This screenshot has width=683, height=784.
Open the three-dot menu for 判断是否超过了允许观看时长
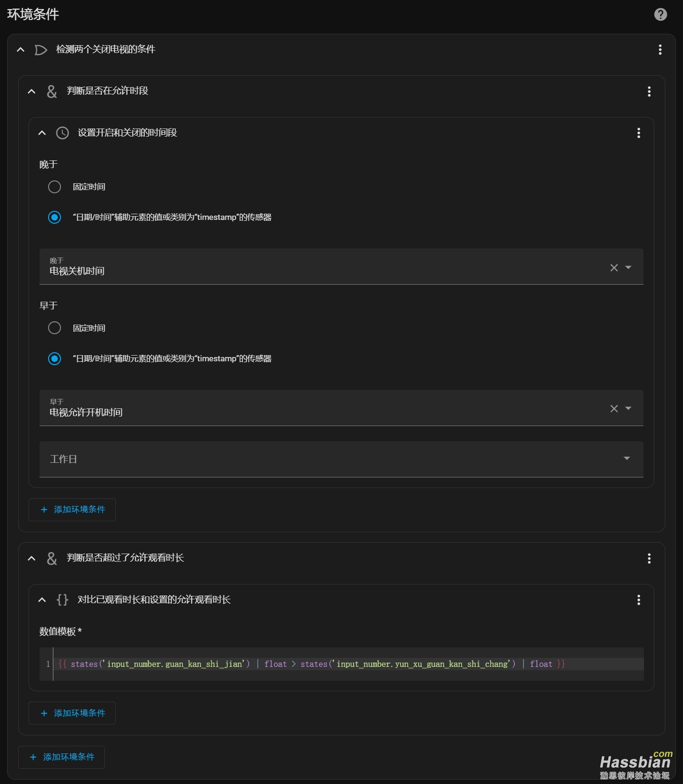point(649,558)
